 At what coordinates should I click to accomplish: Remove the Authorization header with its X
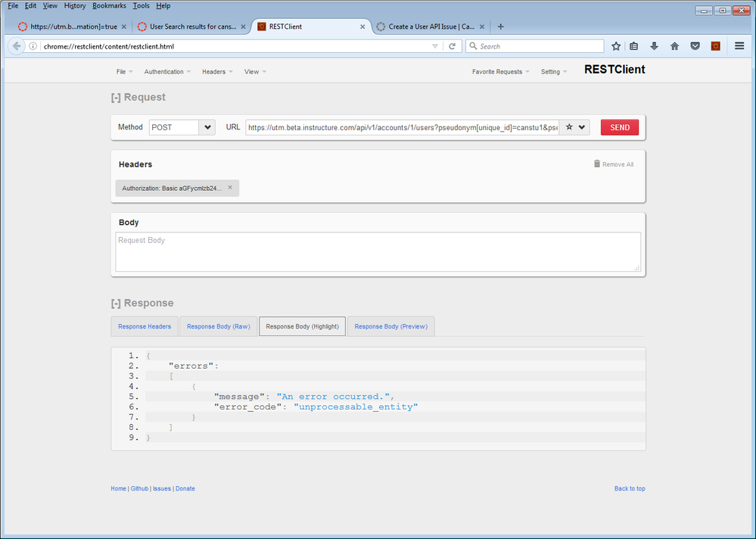(x=230, y=188)
